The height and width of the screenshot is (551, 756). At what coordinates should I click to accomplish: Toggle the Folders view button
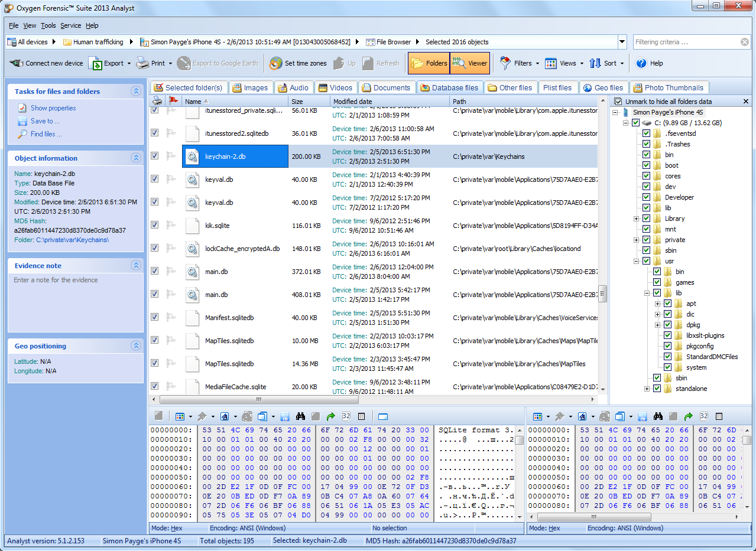429,63
